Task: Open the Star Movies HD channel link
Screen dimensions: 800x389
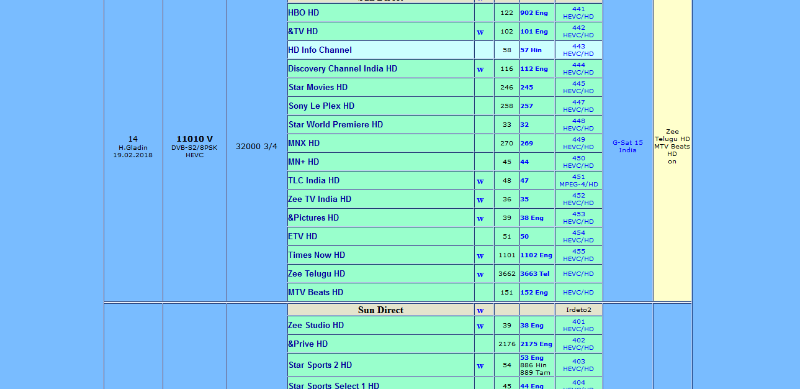Action: point(318,87)
